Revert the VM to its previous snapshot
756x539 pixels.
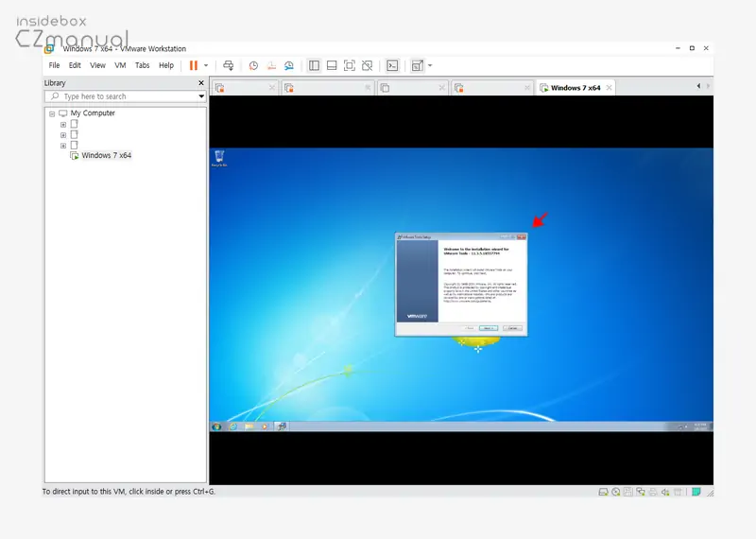pyautogui.click(x=271, y=65)
